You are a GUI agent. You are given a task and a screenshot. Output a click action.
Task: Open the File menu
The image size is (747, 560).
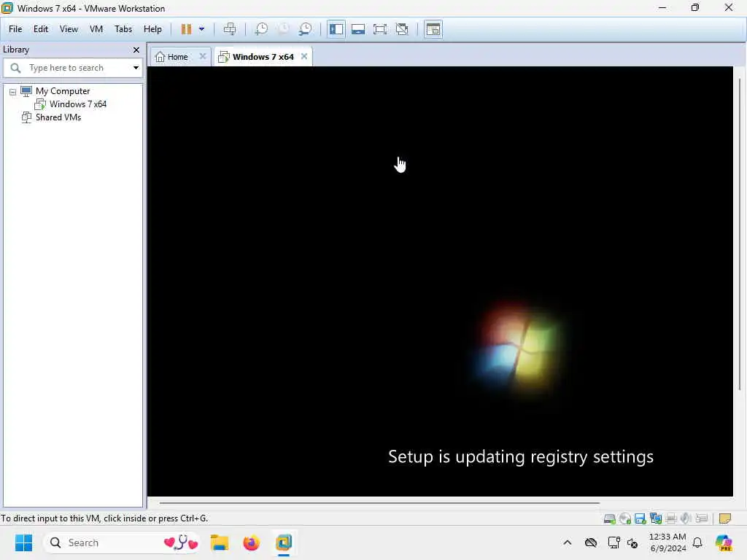(15, 29)
